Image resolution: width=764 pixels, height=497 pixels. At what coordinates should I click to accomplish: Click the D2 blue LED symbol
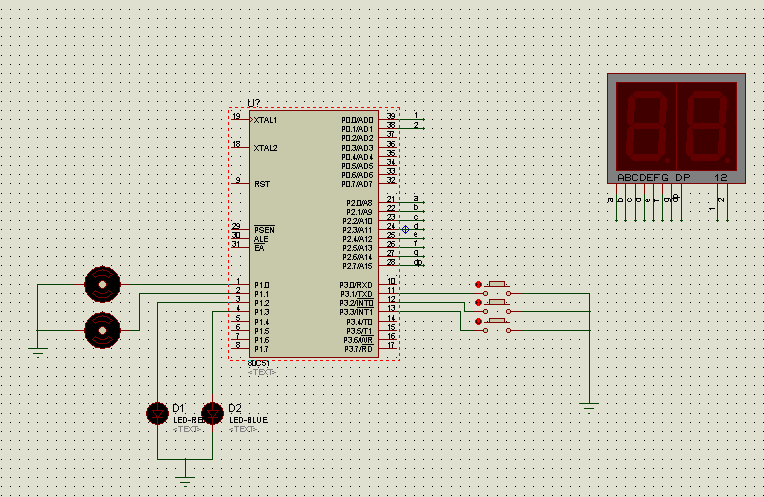click(212, 414)
